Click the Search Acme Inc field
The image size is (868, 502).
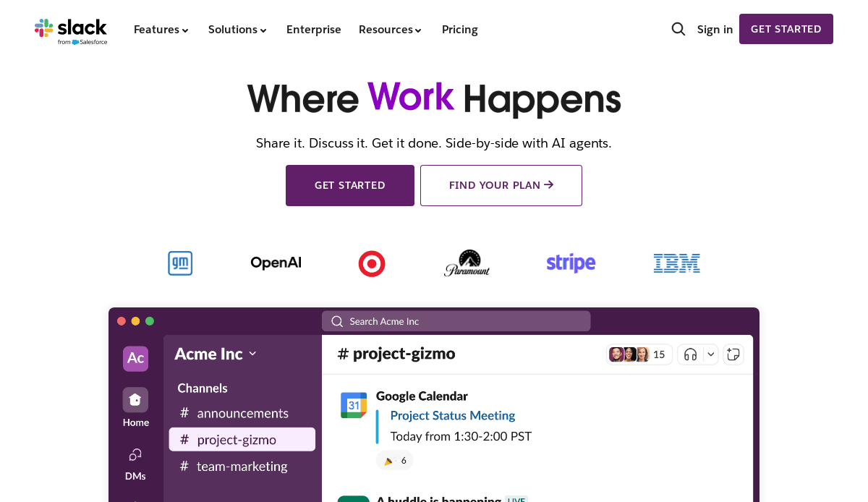456,320
